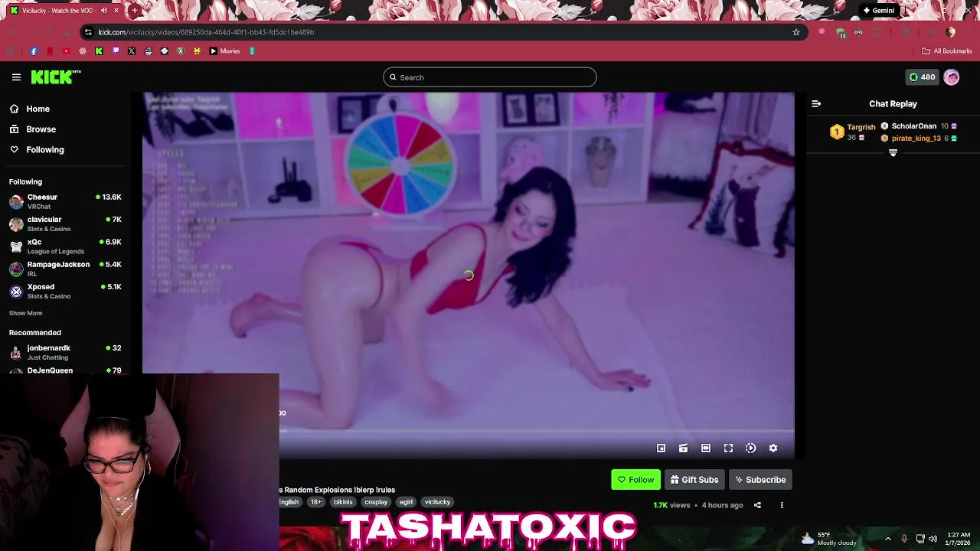Image resolution: width=980 pixels, height=551 pixels.
Task: Expand the list with Show More
Action: coord(25,313)
